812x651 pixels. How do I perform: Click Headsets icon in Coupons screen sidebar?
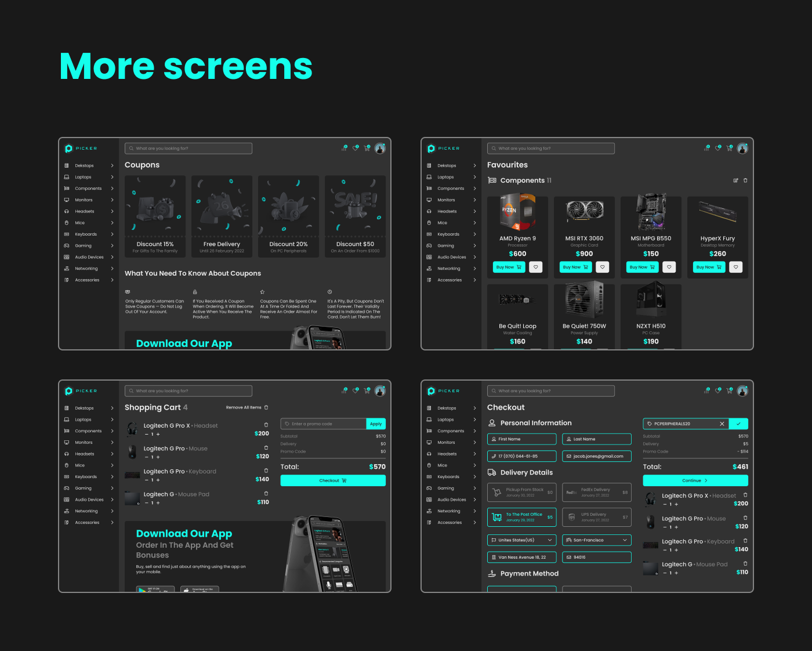tap(67, 211)
